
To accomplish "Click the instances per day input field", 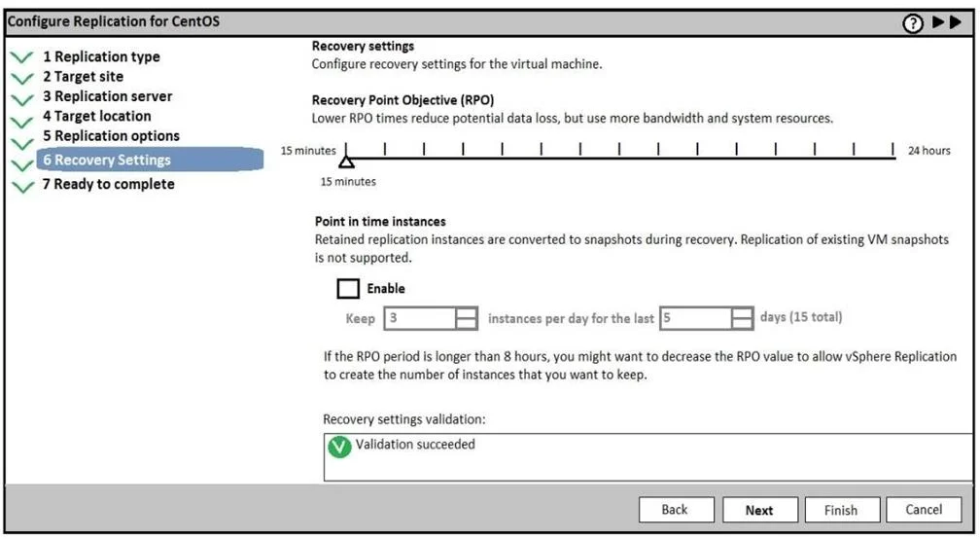I will pyautogui.click(x=420, y=318).
